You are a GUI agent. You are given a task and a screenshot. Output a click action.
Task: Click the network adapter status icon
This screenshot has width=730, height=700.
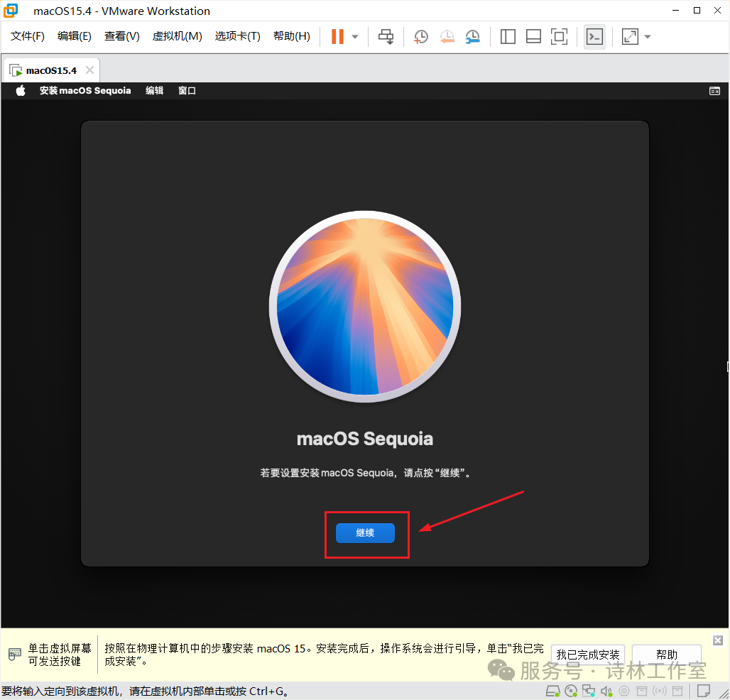coord(589,691)
